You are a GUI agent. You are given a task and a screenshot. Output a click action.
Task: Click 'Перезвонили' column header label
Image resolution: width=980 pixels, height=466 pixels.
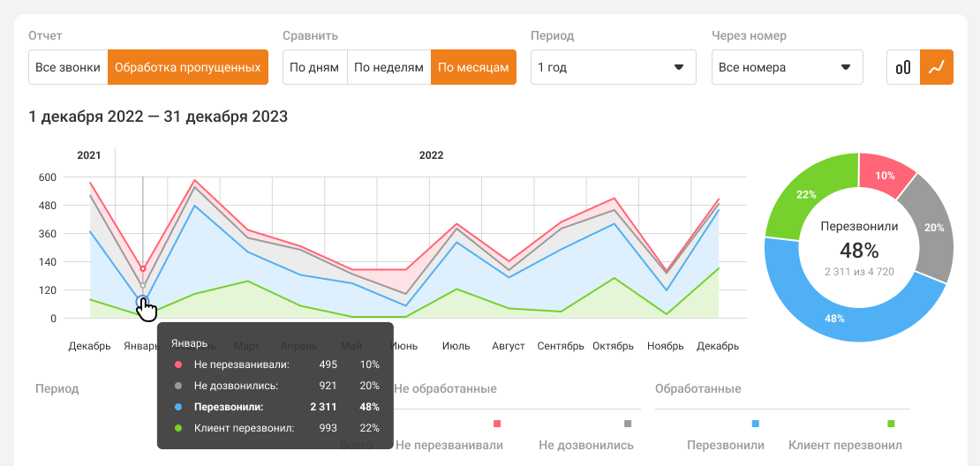point(726,445)
